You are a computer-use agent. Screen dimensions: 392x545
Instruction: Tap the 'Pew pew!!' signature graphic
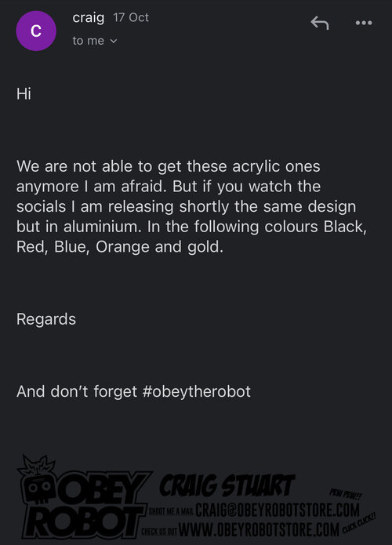[346, 495]
